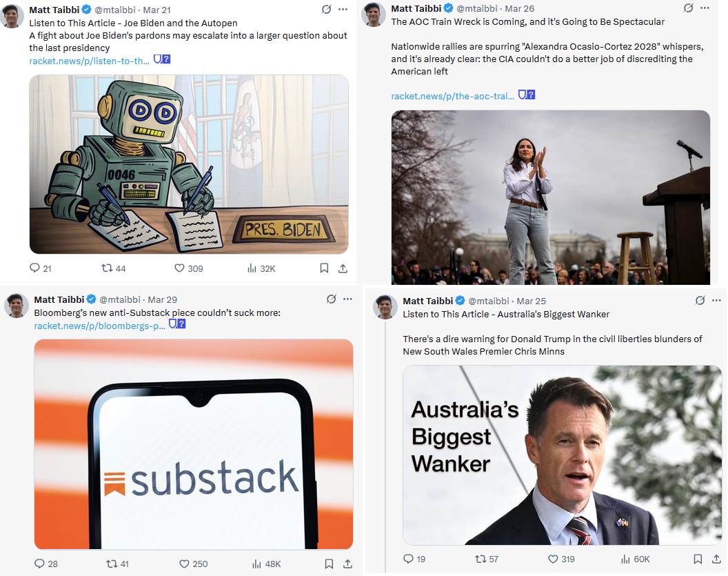Open more options on Mar 21 tweet

point(343,9)
